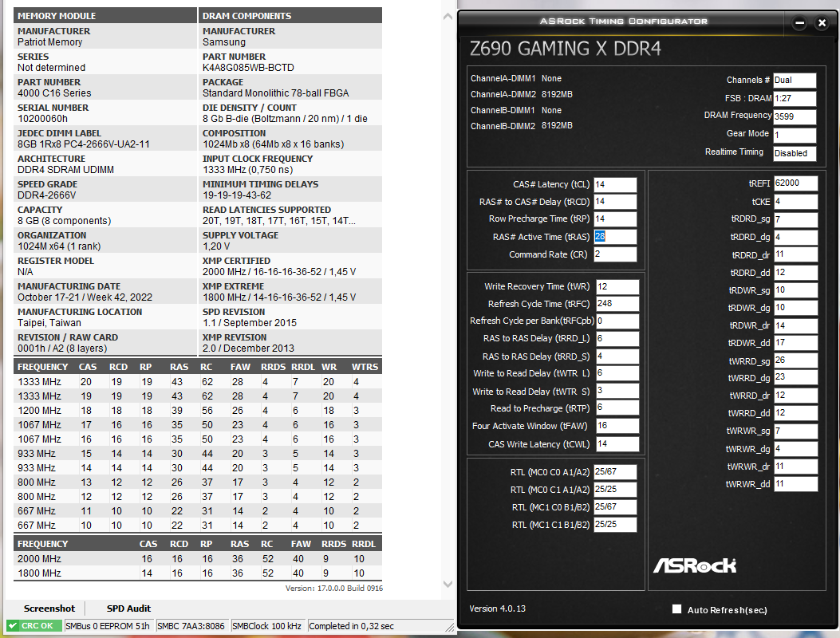Click the Gear Mode field
The image size is (840, 638).
click(x=795, y=135)
